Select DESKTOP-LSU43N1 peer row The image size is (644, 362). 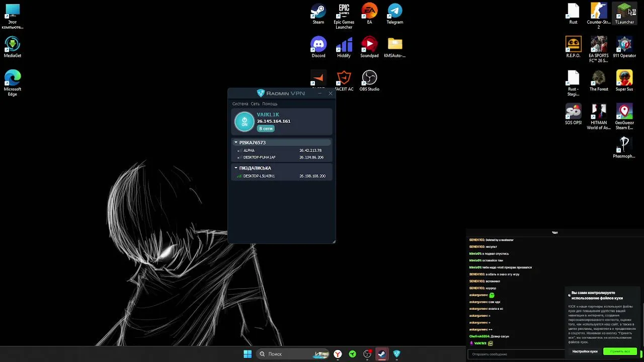click(282, 176)
